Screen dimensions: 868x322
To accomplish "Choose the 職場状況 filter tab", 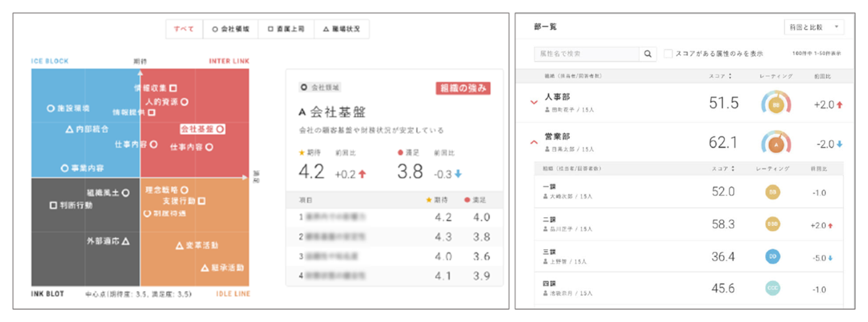I will tap(341, 29).
